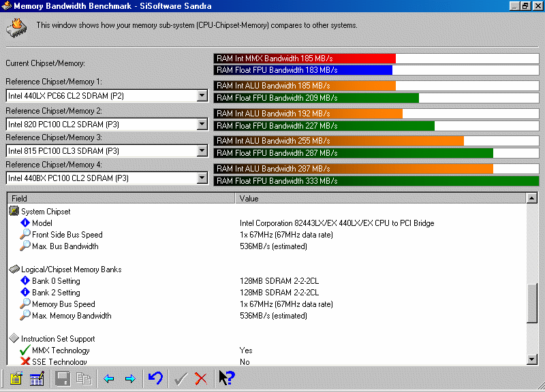Click the 'No' value for SSE Technology
The image size is (545, 392).
pyautogui.click(x=245, y=362)
